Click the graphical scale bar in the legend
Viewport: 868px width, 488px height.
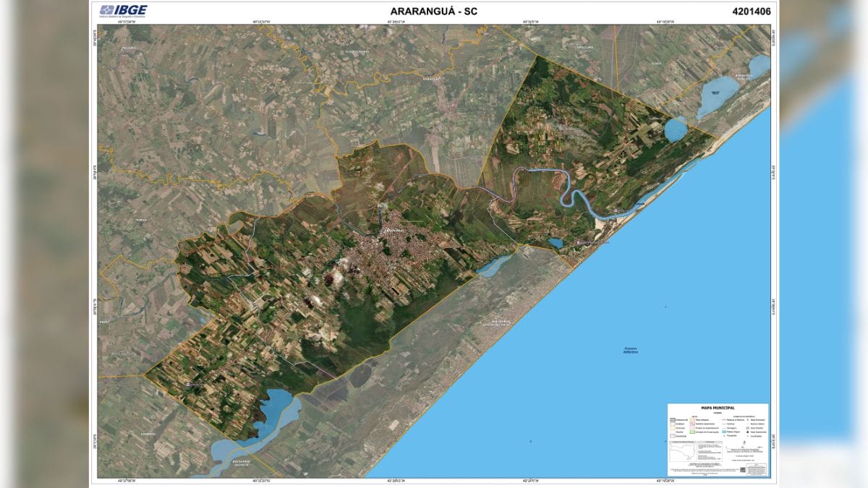(x=744, y=448)
